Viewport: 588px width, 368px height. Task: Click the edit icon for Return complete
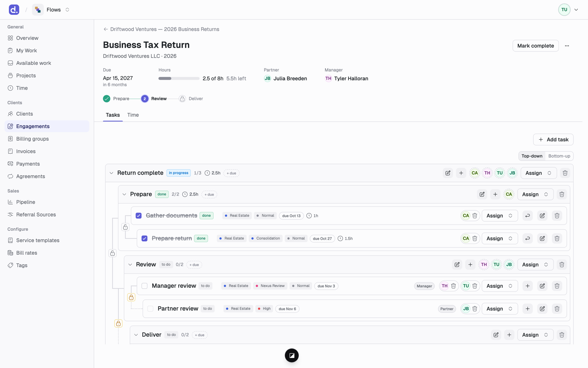point(448,173)
